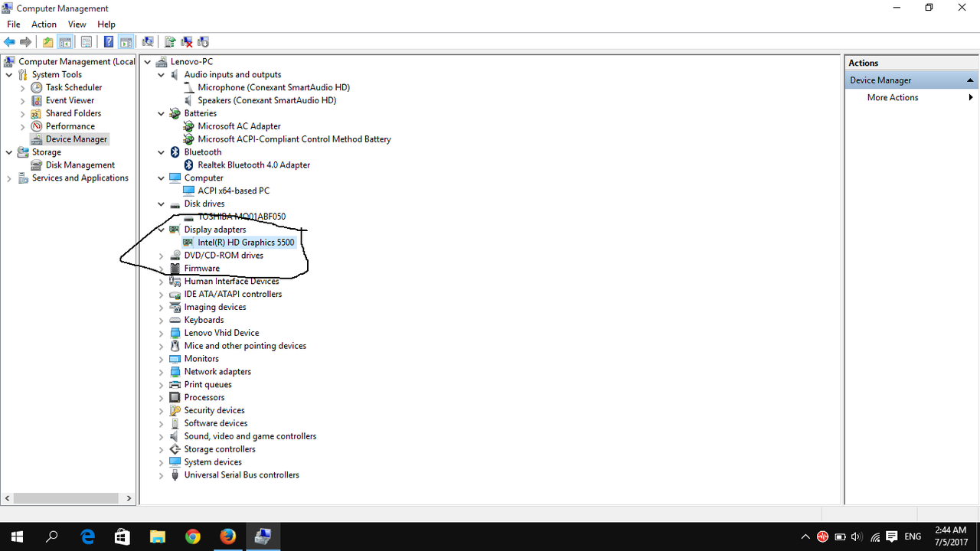Open the Help menu
Image resolution: width=980 pixels, height=551 pixels.
click(x=106, y=24)
